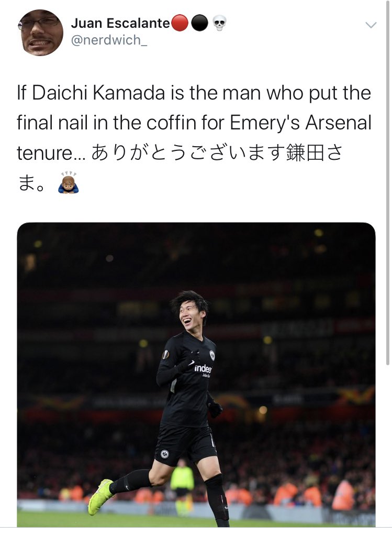Screen dimensions: 392x536
Task: Click the tweet text mentioning Emery's Arsenal
Action: [194, 123]
